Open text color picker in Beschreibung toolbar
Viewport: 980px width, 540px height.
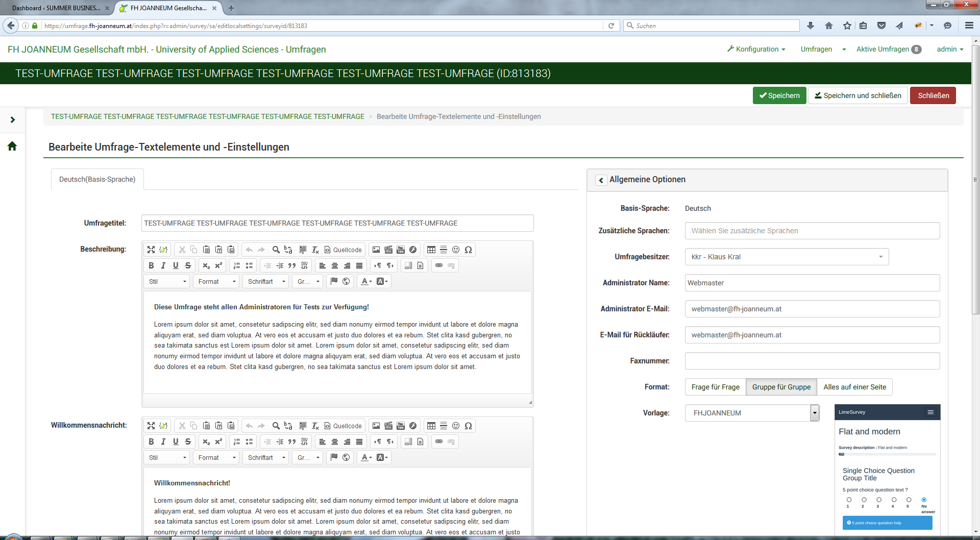pyautogui.click(x=366, y=281)
